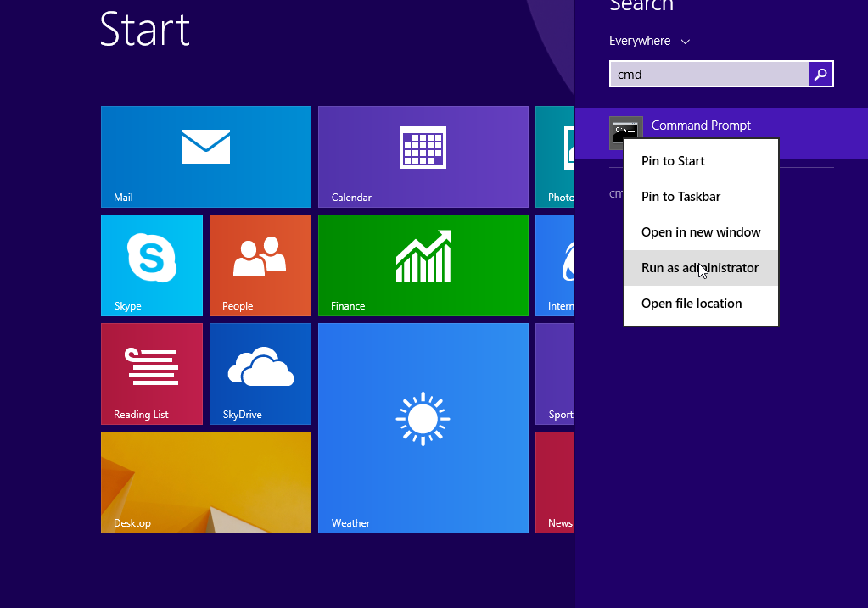This screenshot has width=868, height=608.
Task: Click the search box containing cmd
Action: (709, 74)
